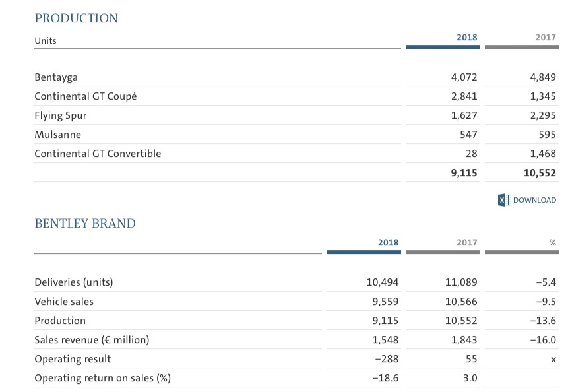This screenshot has width=568, height=392.
Task: Click the Sales revenue (€ million) row label
Action: point(94,339)
